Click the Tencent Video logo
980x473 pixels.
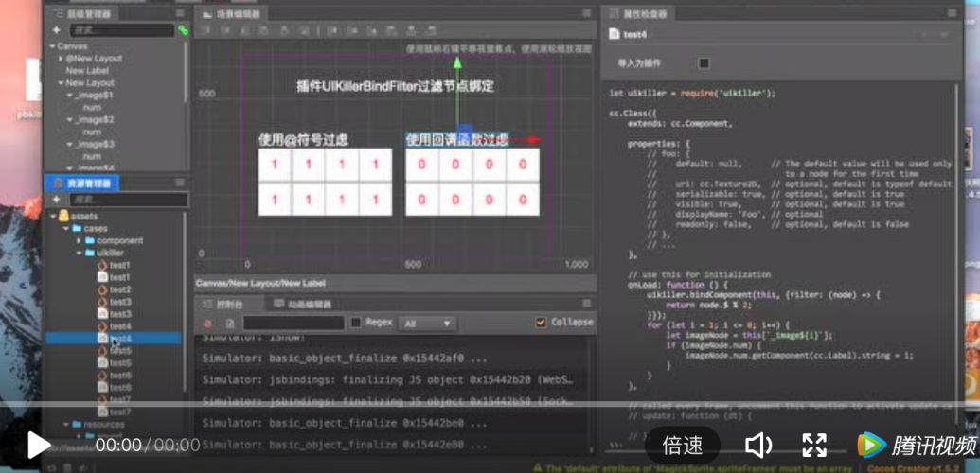(x=917, y=445)
